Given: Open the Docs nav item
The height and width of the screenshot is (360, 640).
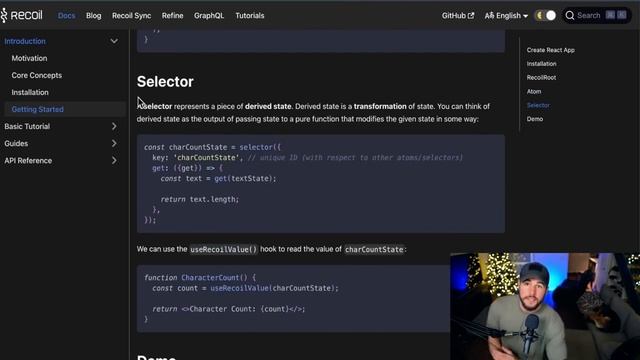Looking at the screenshot, I should (x=67, y=16).
